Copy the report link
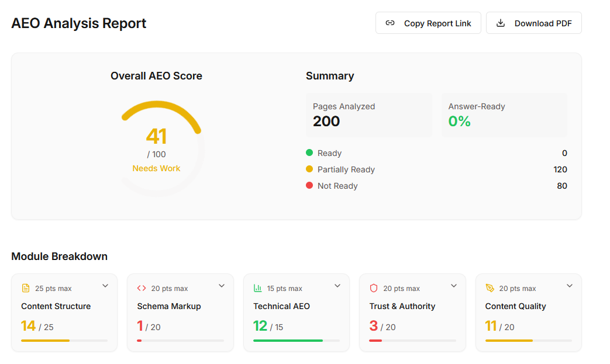Screen dimensions: 610x364 (428, 23)
